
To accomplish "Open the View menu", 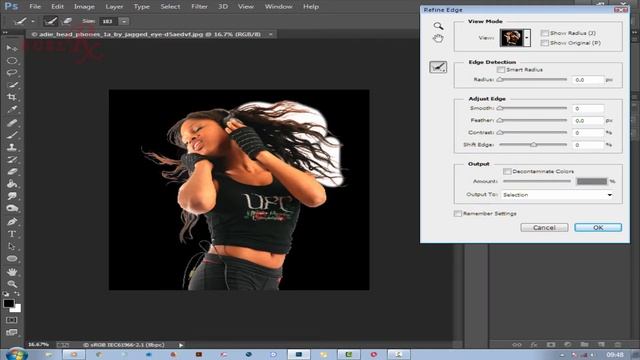I will click(246, 7).
